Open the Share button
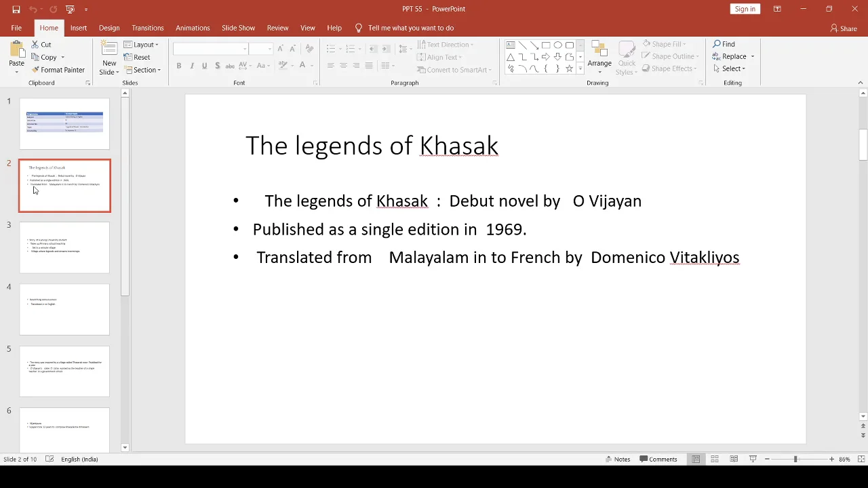868x488 pixels. [x=844, y=28]
